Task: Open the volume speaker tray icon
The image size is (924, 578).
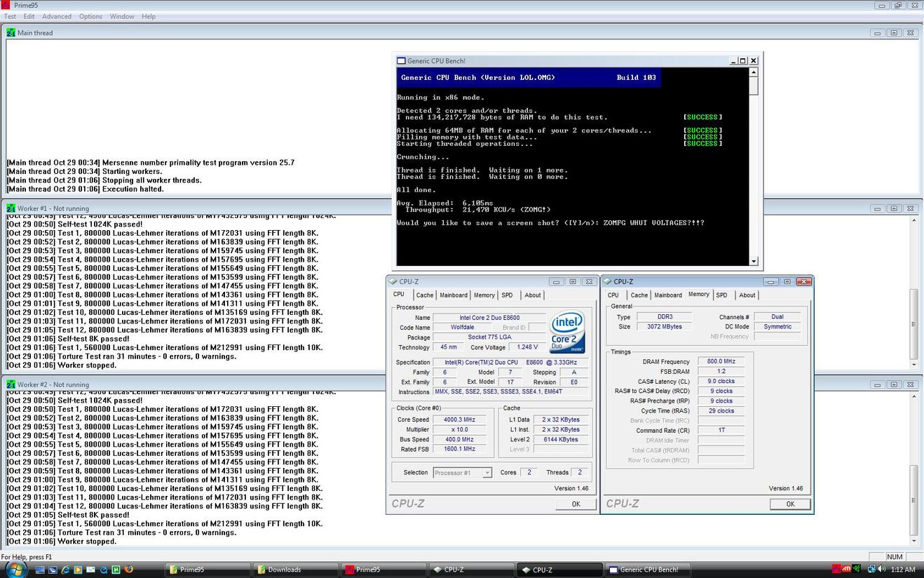Action: [x=882, y=569]
